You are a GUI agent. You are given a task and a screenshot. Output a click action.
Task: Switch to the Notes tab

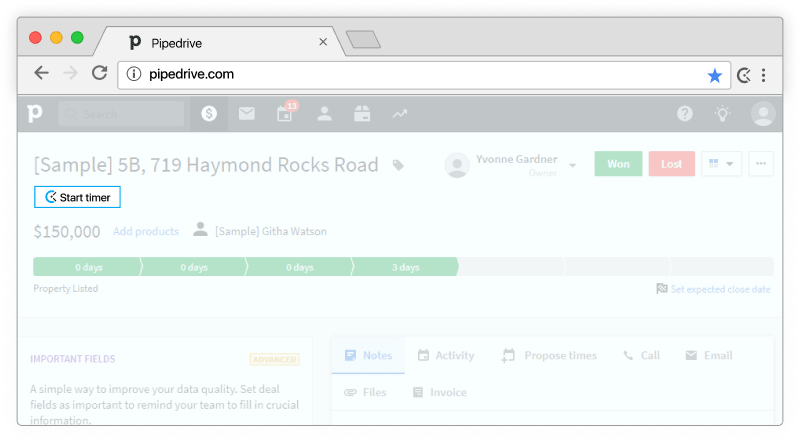click(x=368, y=355)
